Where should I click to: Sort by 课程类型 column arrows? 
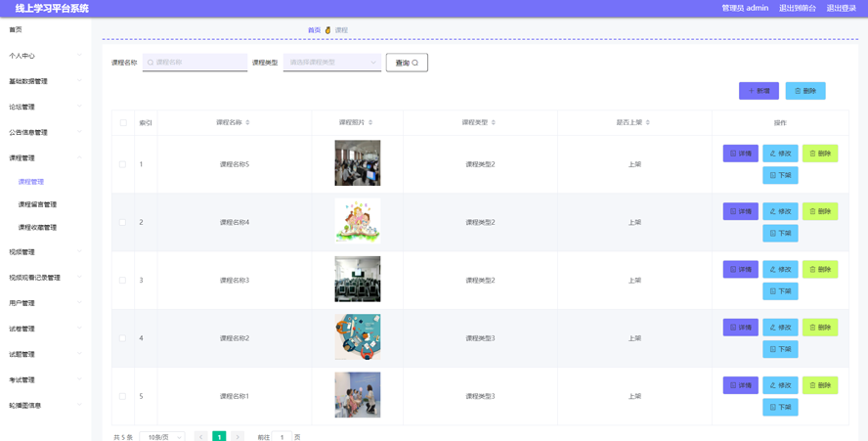(x=494, y=122)
